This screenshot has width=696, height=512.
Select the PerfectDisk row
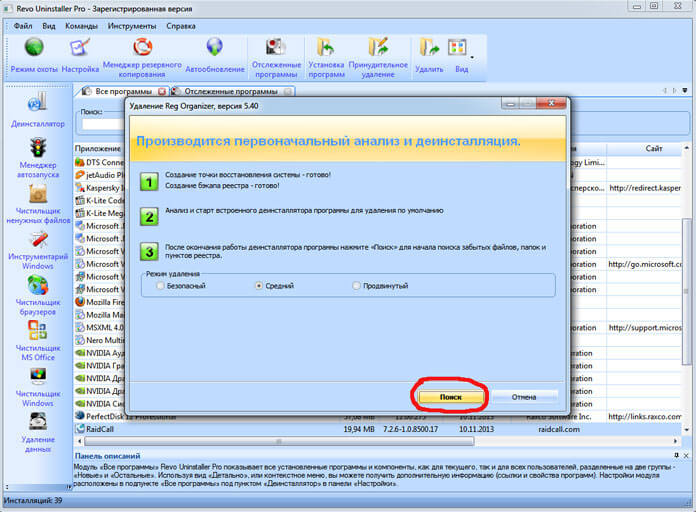(x=377, y=417)
